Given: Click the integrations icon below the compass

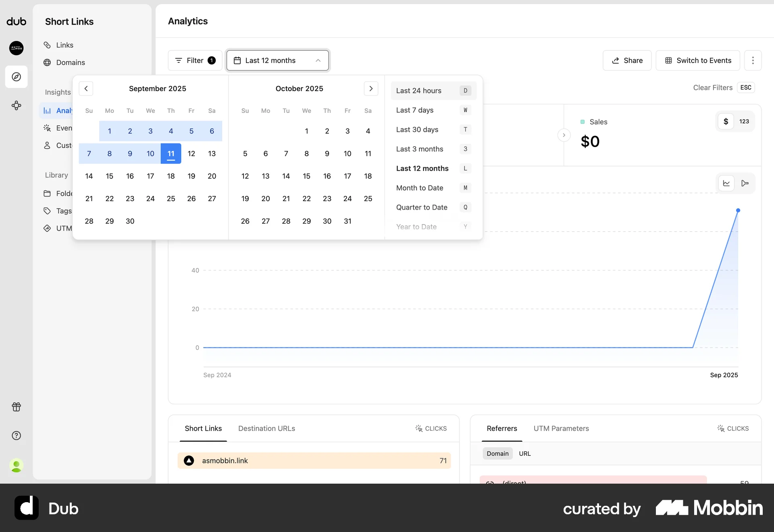Looking at the screenshot, I should coord(16,106).
